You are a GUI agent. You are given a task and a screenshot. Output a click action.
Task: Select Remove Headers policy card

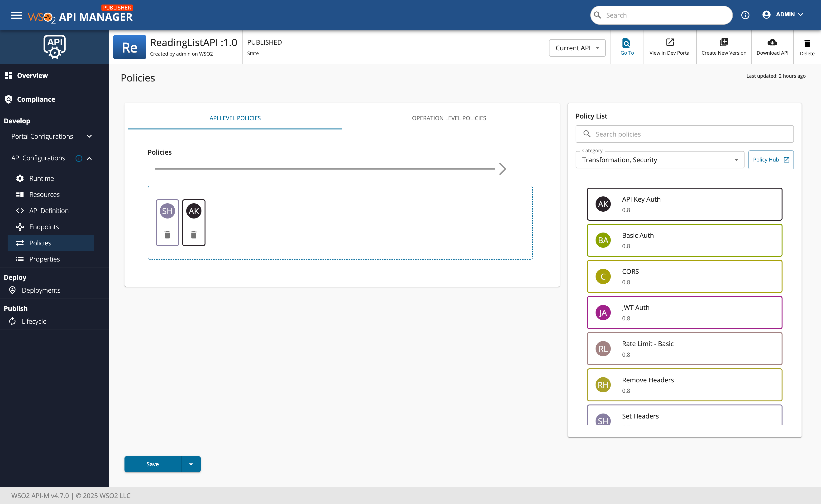(684, 385)
